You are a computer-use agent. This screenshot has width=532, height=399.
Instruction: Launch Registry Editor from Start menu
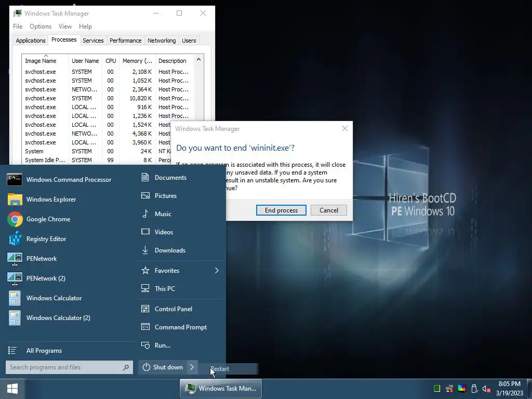pos(68,238)
